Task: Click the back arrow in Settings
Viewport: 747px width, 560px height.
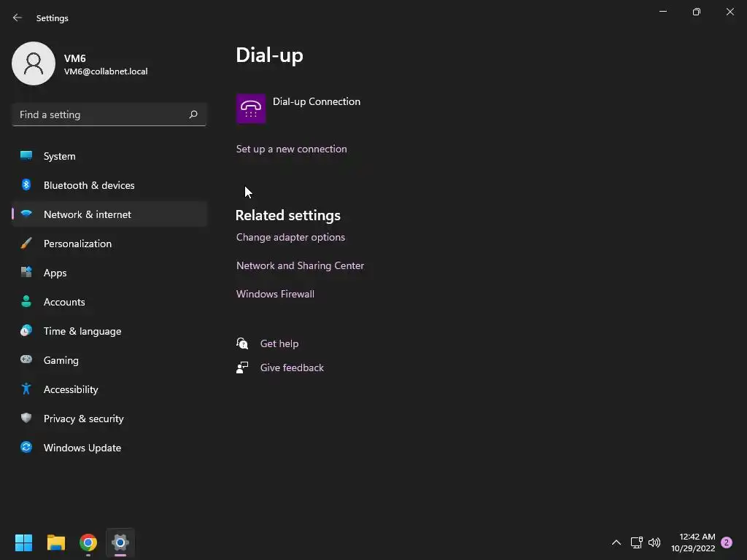Action: coord(18,17)
